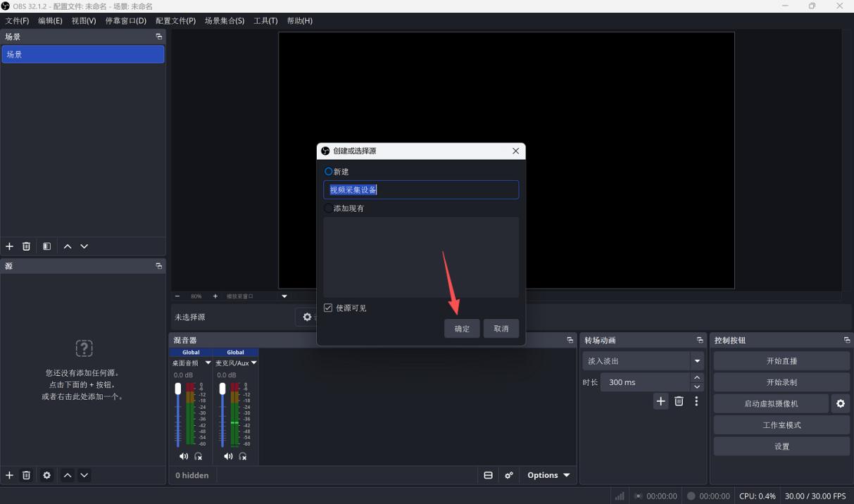Viewport: 854px width, 504px height.
Task: Click 300 ms duration field
Action: pos(644,382)
